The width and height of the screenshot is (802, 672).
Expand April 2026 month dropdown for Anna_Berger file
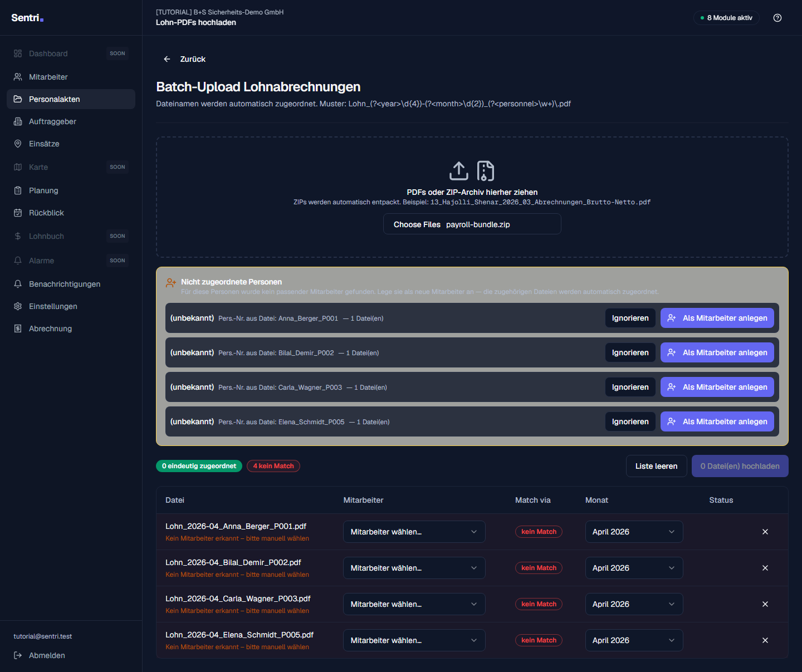(x=634, y=532)
